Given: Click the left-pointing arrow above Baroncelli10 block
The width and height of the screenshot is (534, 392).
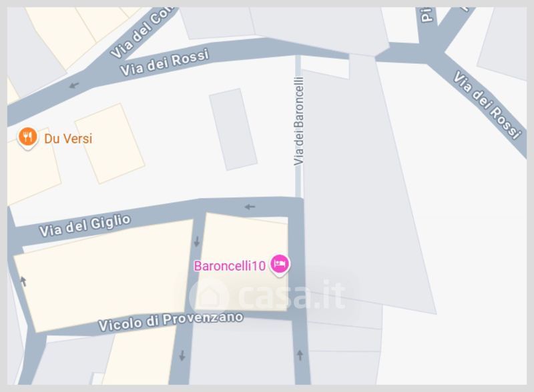Looking at the screenshot, I should pos(250,207).
